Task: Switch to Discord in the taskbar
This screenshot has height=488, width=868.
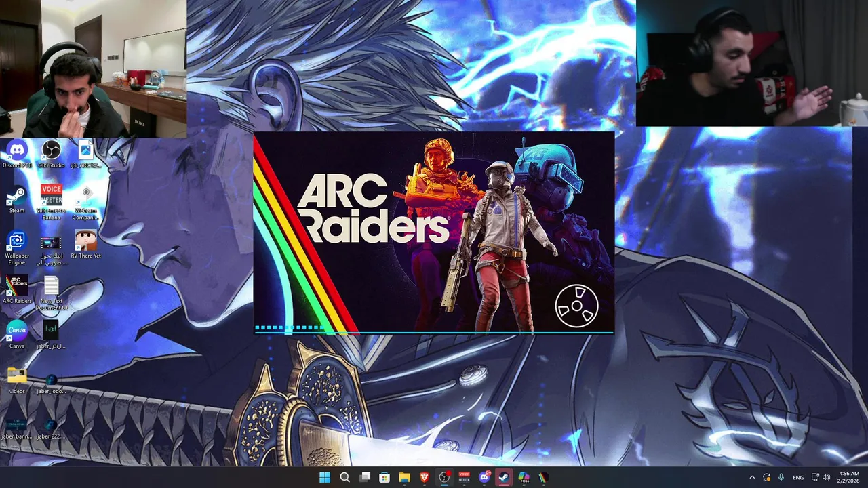Action: [x=484, y=477]
